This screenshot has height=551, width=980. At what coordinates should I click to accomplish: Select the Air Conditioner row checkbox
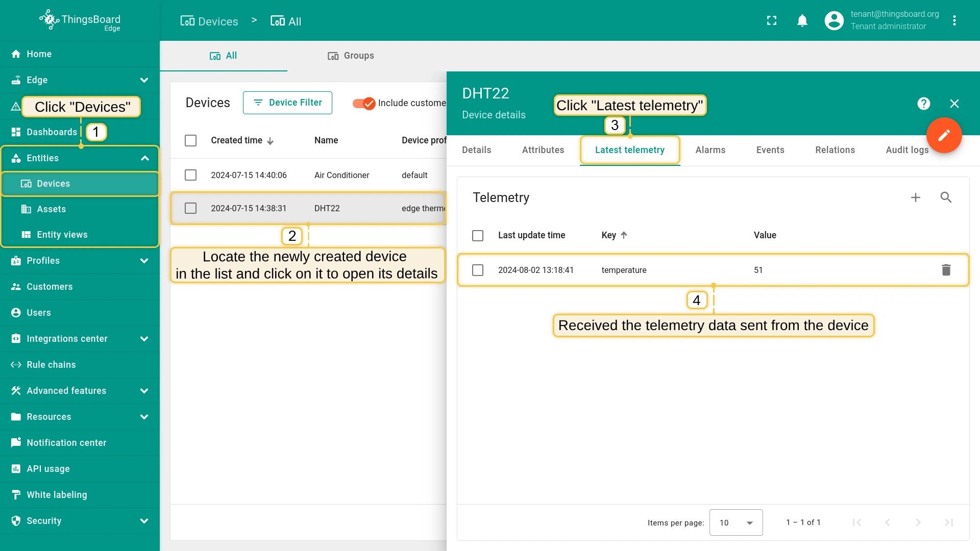[190, 175]
